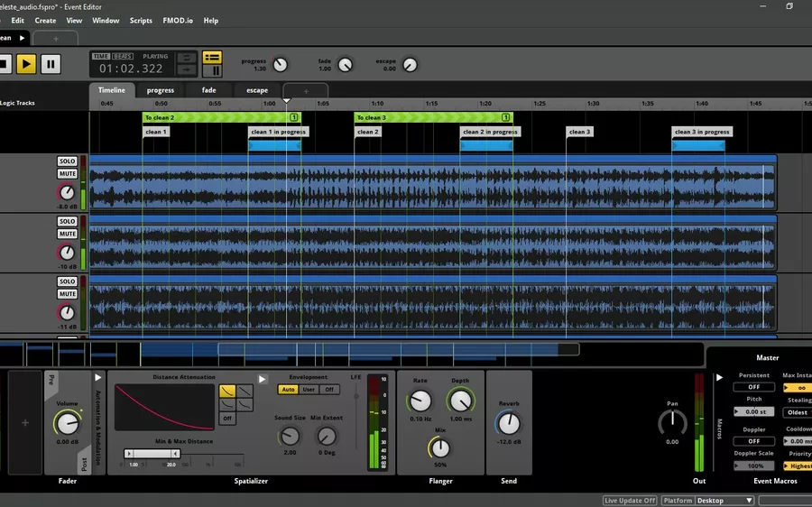Toggle the Persistent OFF macro button
The image size is (812, 507).
coord(753,387)
